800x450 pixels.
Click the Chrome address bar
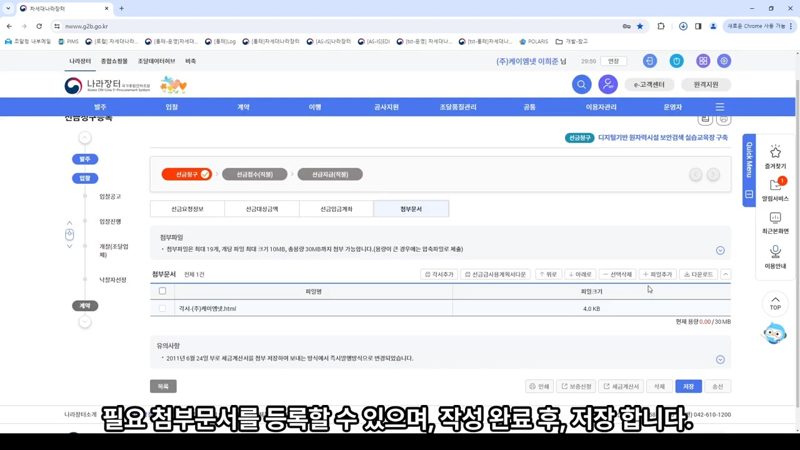[x=337, y=26]
